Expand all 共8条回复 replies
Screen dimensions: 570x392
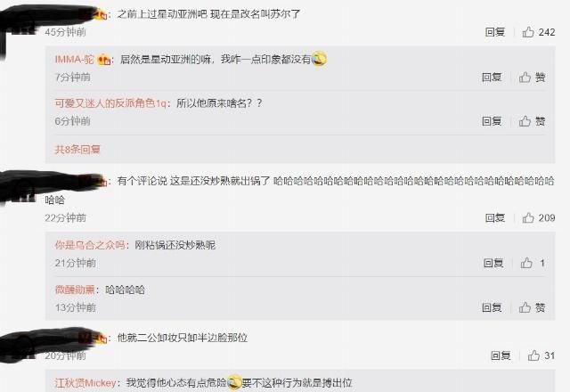click(77, 149)
